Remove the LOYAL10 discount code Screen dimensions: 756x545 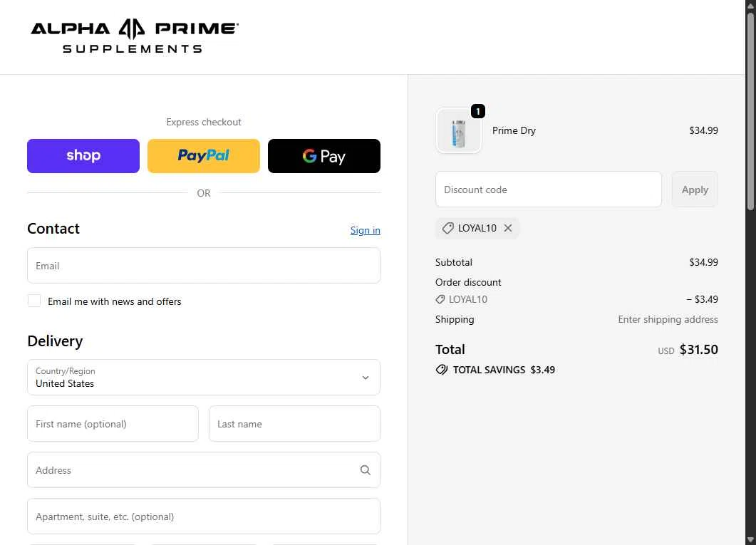coord(508,228)
